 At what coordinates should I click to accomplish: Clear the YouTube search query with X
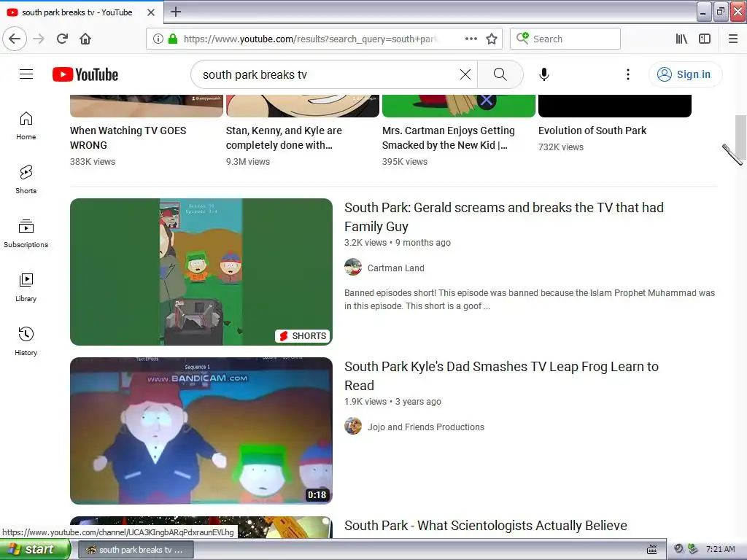point(465,75)
